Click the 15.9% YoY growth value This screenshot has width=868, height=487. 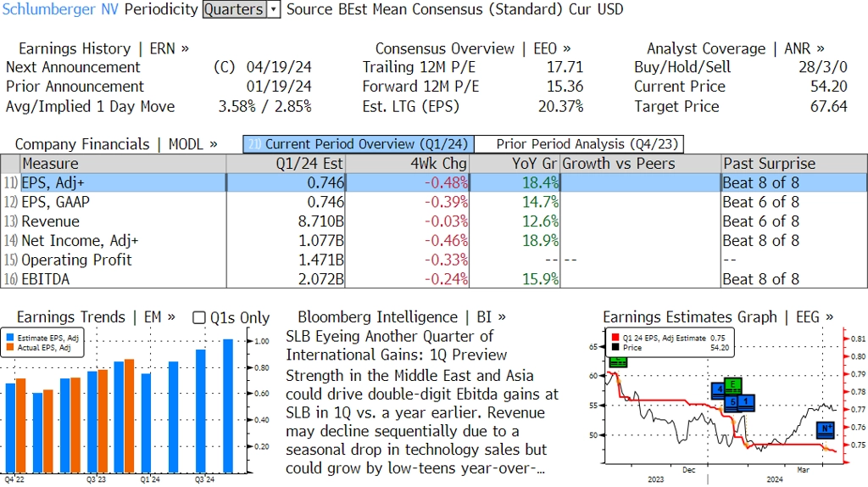coord(540,278)
